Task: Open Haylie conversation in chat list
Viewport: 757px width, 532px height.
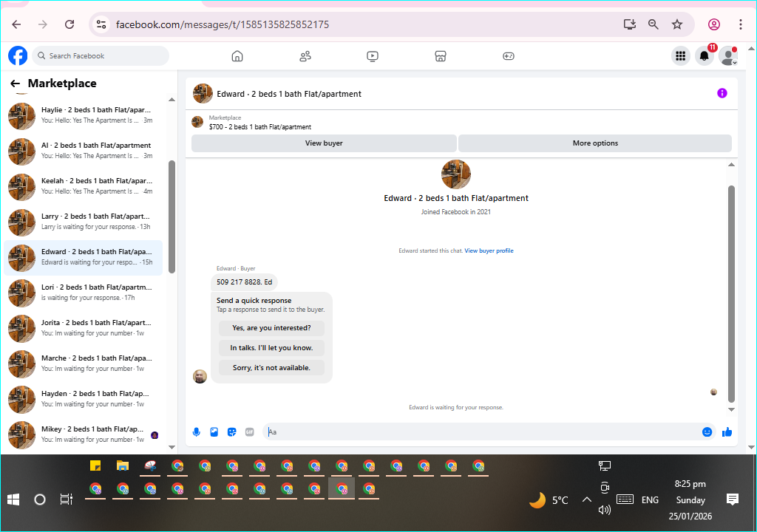Action: [83, 116]
